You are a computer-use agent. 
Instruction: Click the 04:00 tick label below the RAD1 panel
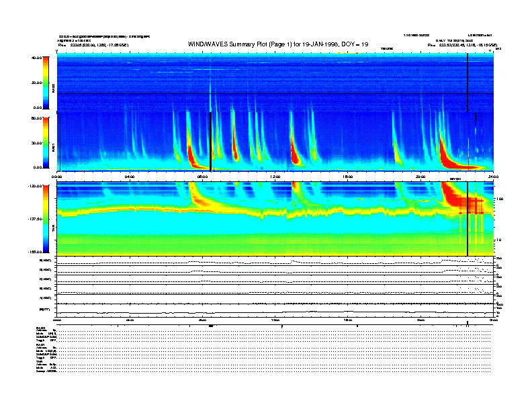[130, 177]
